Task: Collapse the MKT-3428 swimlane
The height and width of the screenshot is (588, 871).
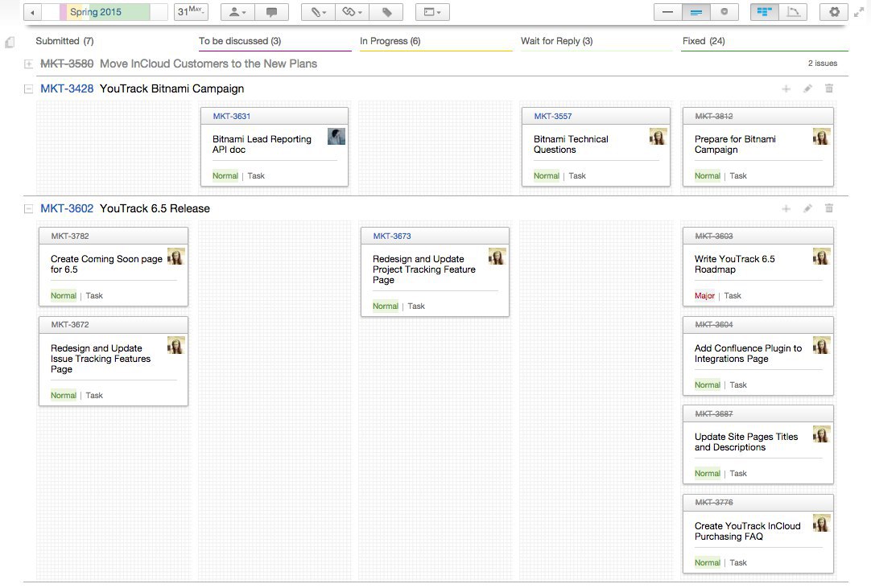Action: (28, 88)
